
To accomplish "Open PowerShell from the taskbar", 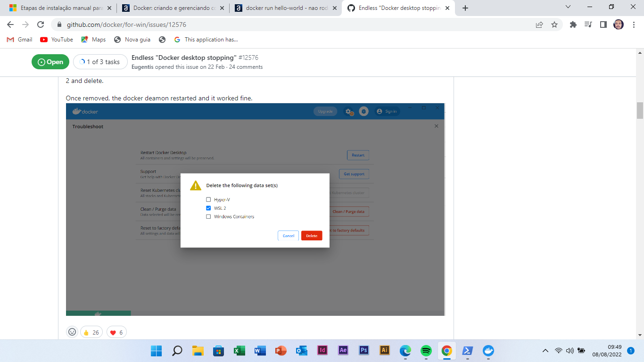I will pos(468,351).
